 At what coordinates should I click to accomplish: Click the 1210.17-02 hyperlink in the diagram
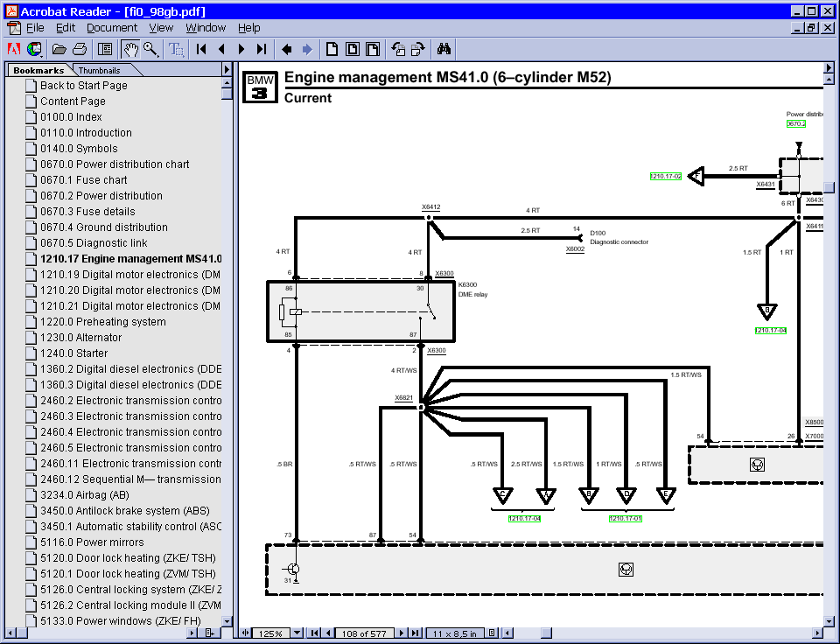(665, 176)
